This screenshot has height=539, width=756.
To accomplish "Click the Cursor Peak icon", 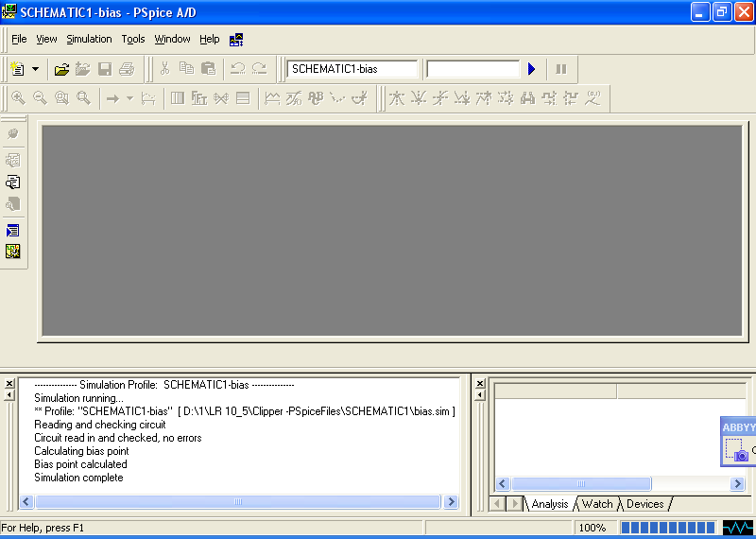I will (x=396, y=98).
